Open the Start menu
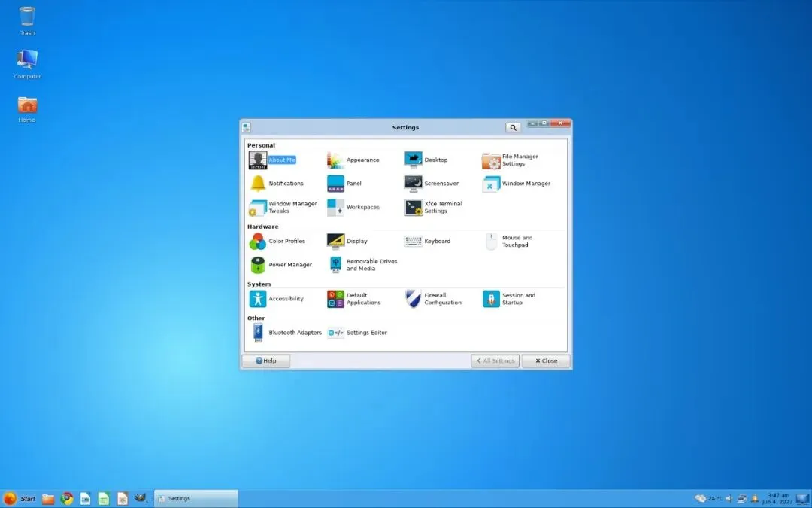 click(x=19, y=499)
